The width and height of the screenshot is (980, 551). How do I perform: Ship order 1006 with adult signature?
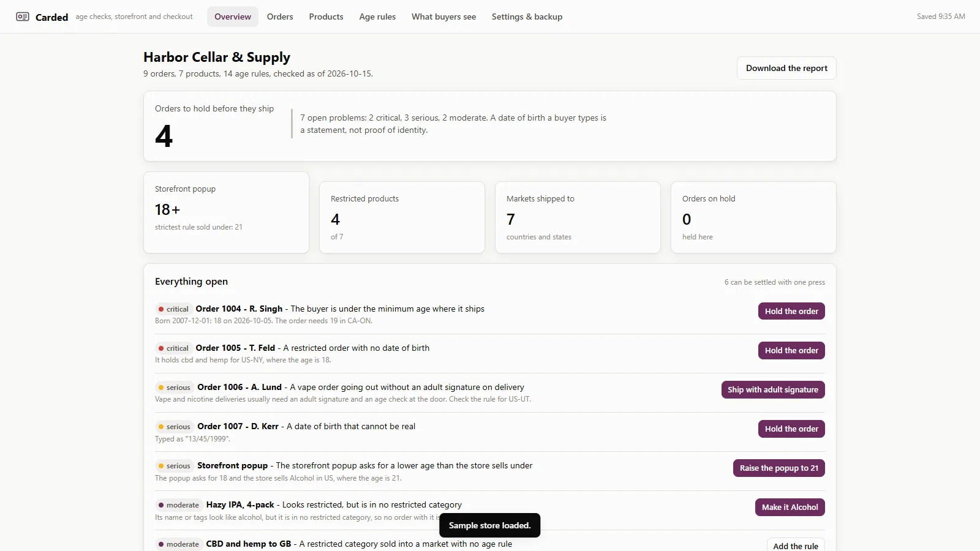coord(773,389)
